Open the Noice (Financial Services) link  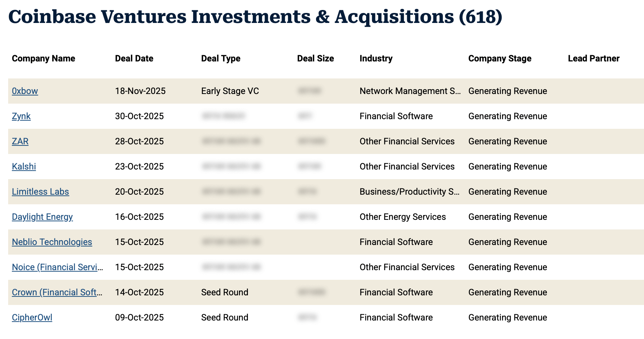tap(57, 267)
